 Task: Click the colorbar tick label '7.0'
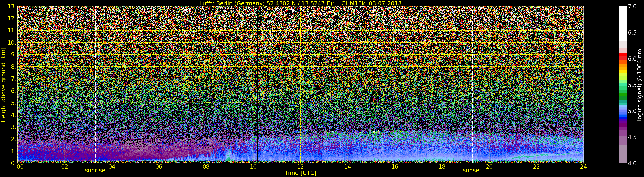(x=632, y=6)
